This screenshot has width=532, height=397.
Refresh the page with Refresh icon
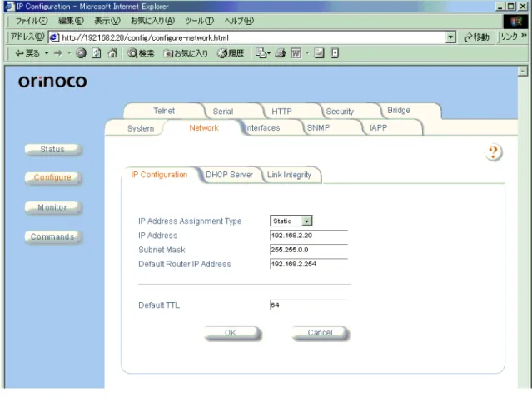click(x=97, y=53)
